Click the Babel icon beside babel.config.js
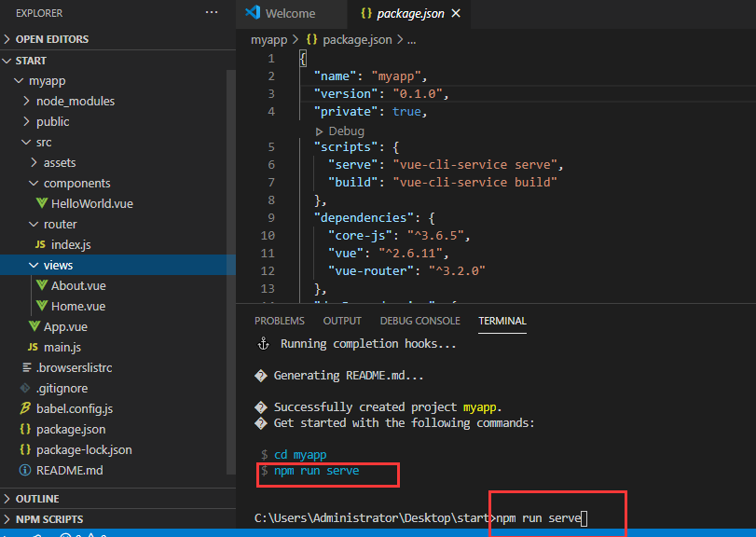The width and height of the screenshot is (756, 537). 25,408
